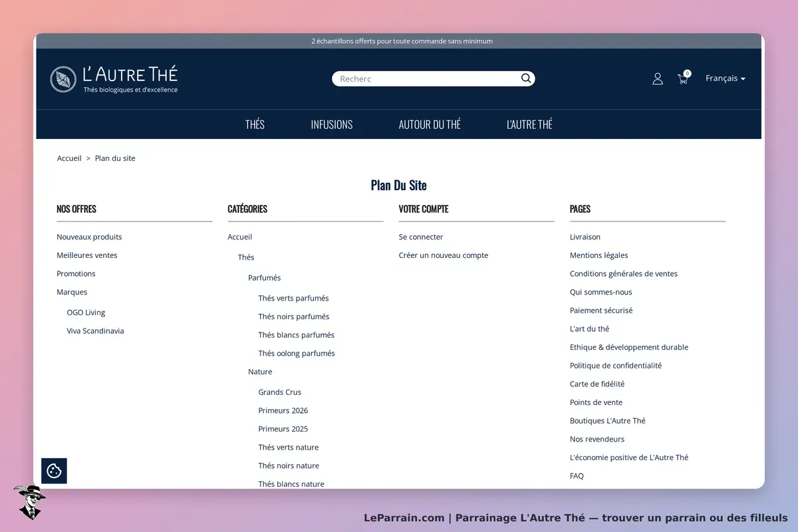The image size is (798, 532).
Task: Open the THÉS navigation menu
Action: (x=255, y=124)
